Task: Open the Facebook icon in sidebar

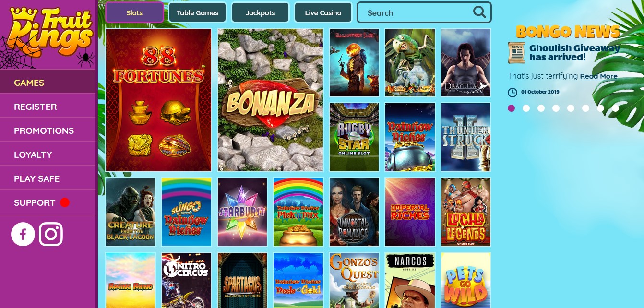Action: click(x=23, y=234)
